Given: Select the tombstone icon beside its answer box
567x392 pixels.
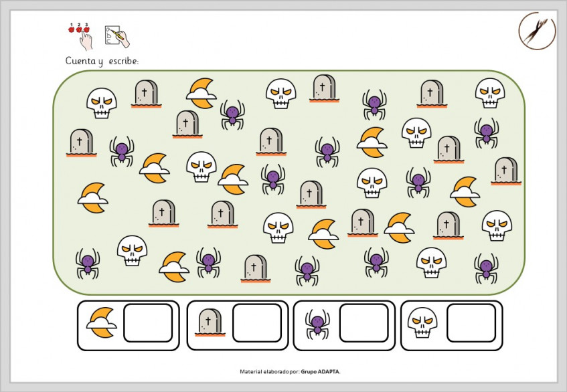Looking at the screenshot, I should [x=210, y=322].
